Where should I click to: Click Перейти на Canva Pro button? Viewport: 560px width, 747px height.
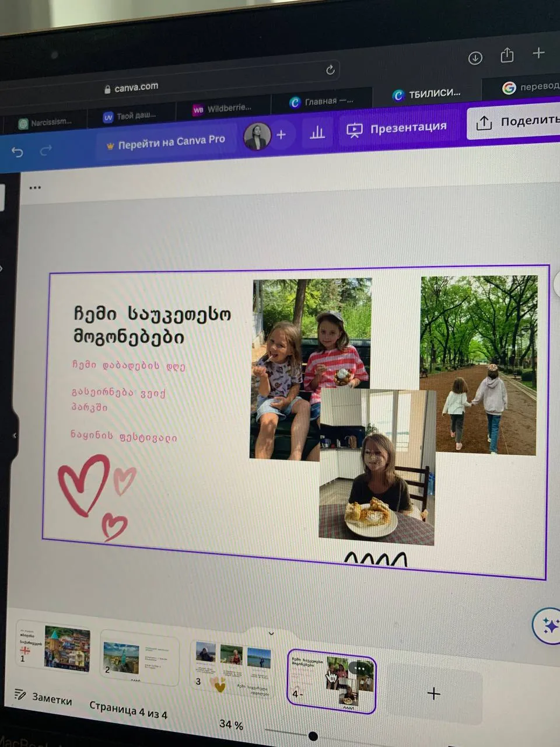(x=166, y=142)
